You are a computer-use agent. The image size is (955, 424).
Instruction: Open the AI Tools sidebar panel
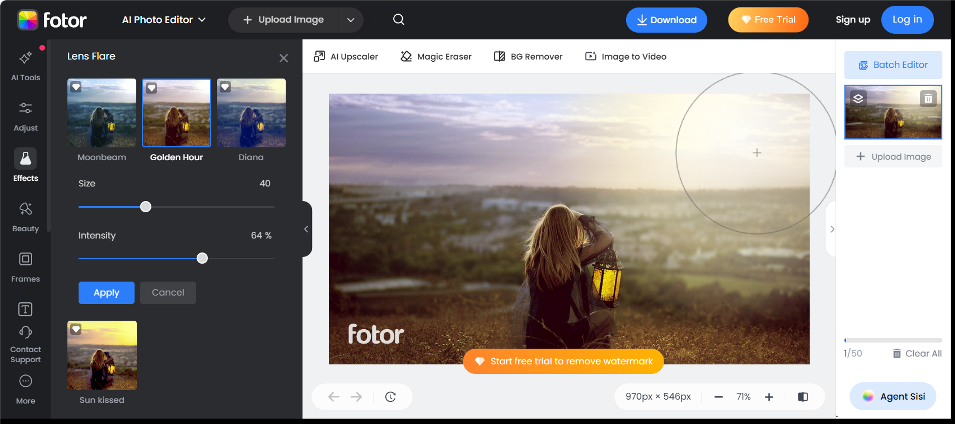click(x=25, y=64)
